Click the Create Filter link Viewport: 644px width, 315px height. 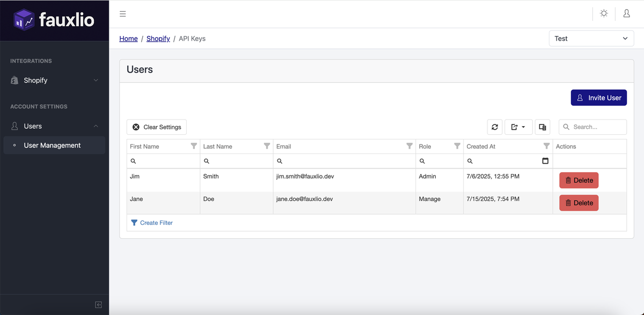point(152,223)
